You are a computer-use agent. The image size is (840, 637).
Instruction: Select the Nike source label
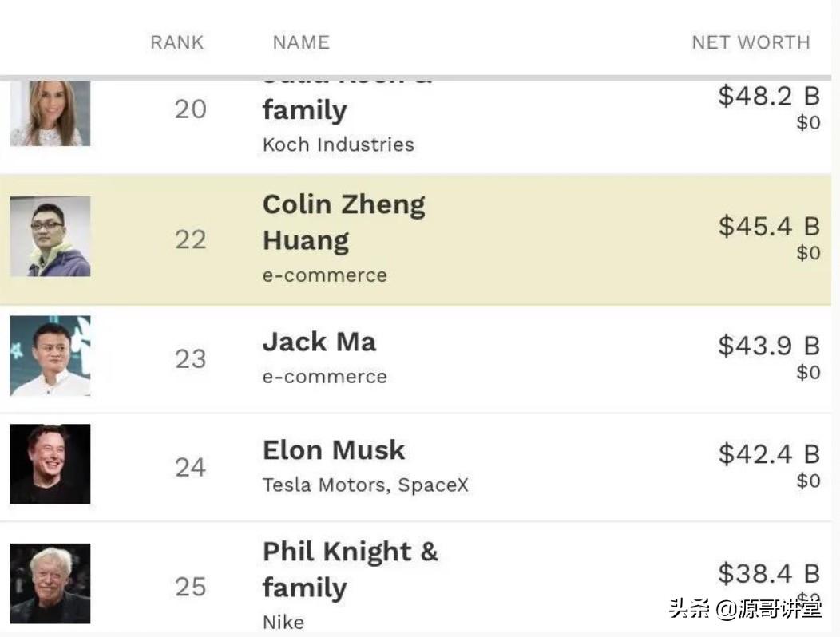[283, 622]
